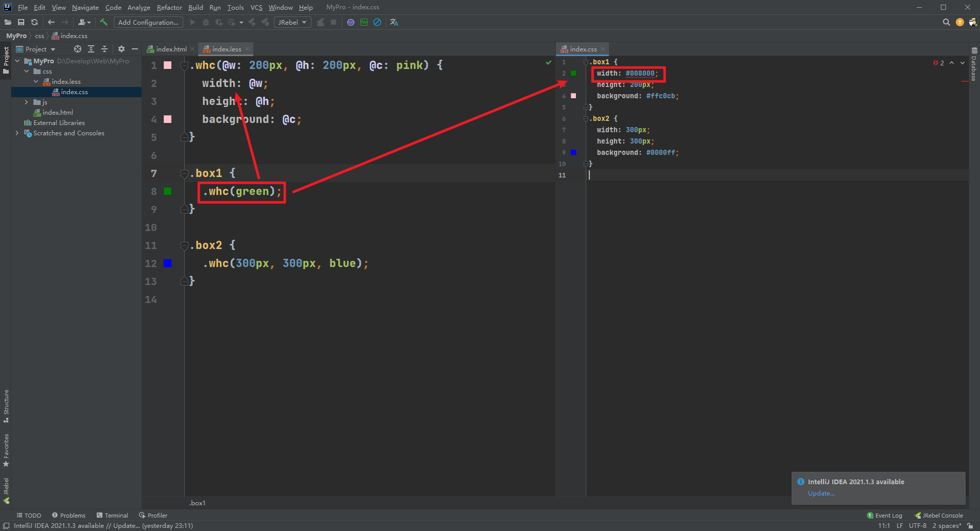Select index.css in project tree
The height and width of the screenshot is (531, 980).
click(74, 92)
